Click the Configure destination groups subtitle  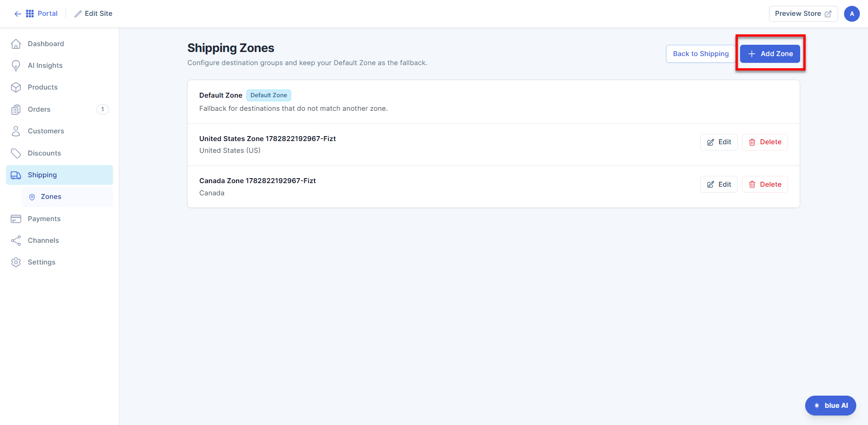pos(307,63)
